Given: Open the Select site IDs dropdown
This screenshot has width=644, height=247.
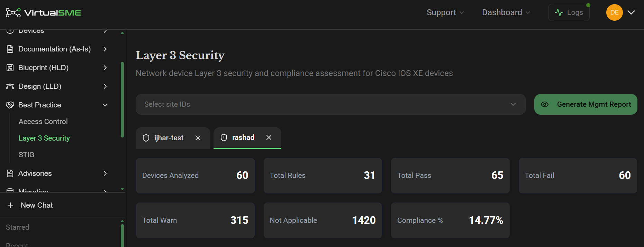Looking at the screenshot, I should click(330, 104).
